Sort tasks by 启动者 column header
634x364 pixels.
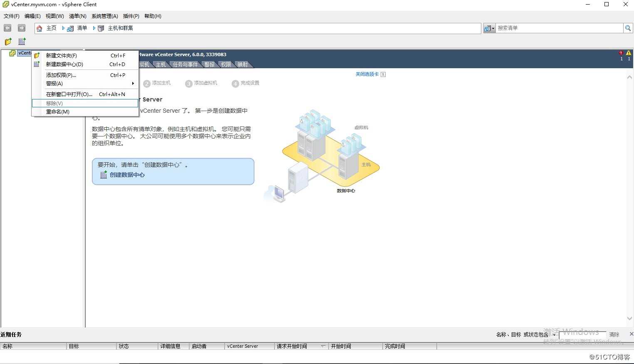click(x=207, y=346)
